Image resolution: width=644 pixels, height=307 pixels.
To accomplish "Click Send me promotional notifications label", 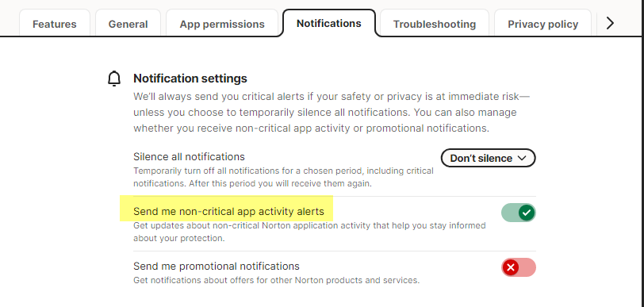I will pos(217,267).
